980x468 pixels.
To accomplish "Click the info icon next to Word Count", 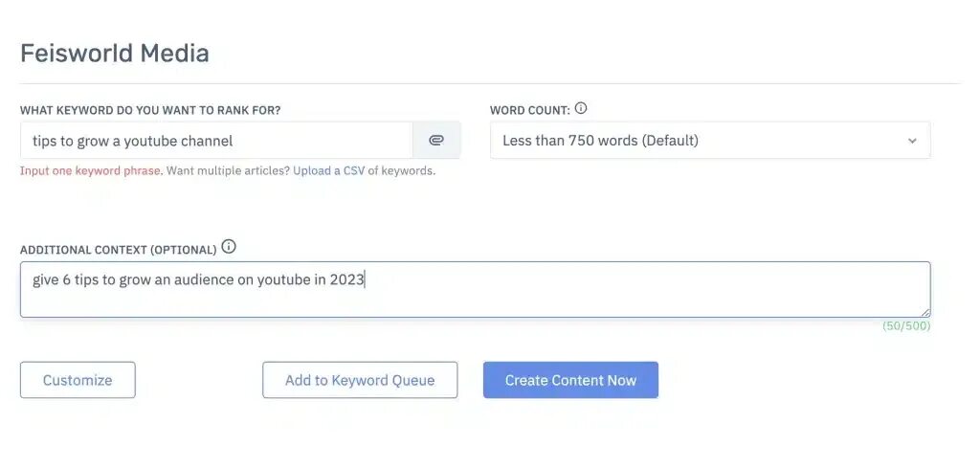I will 581,109.
